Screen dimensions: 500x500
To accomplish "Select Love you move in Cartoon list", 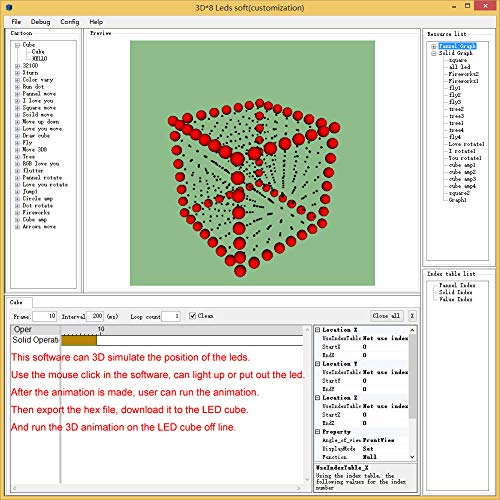I will pos(42,129).
